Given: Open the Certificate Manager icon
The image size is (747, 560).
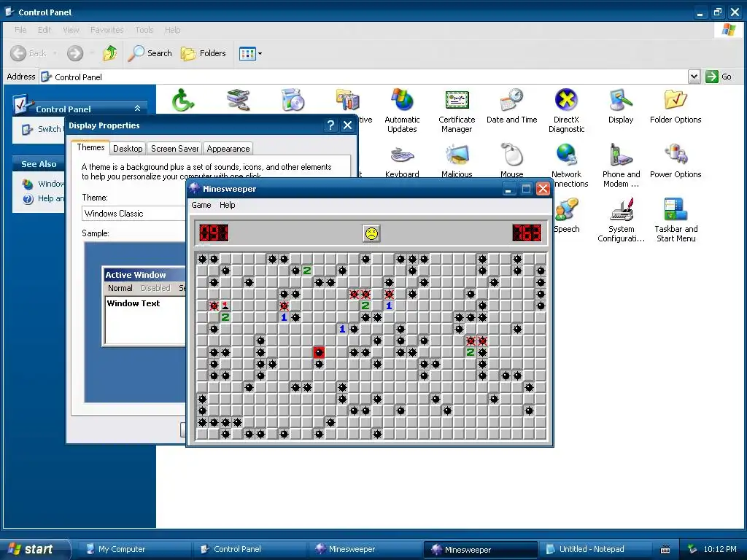Looking at the screenshot, I should [x=457, y=111].
